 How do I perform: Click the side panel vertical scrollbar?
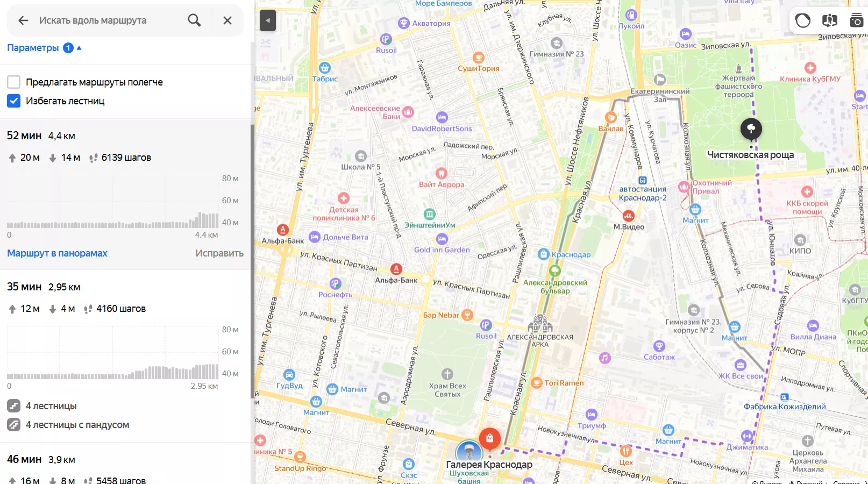click(252, 258)
